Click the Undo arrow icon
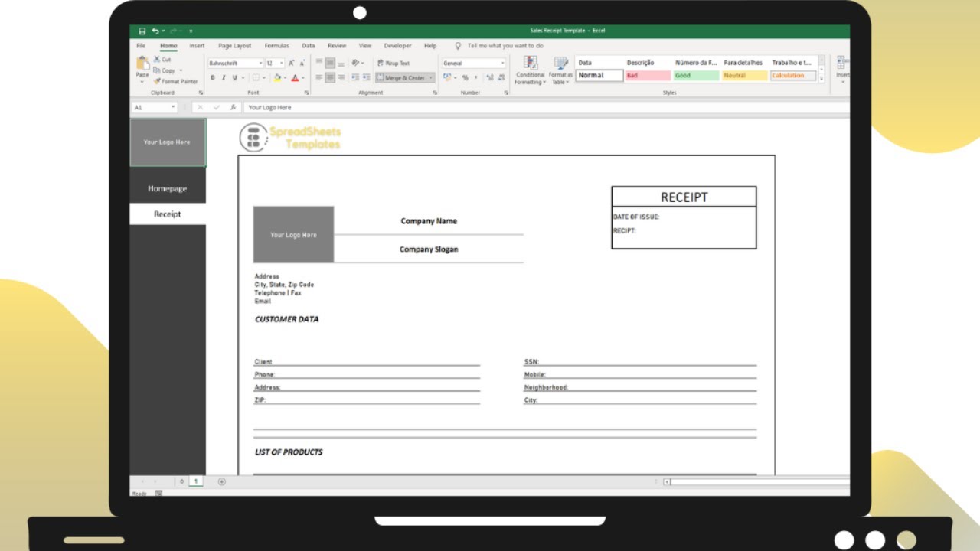Image resolution: width=980 pixels, height=551 pixels. click(x=155, y=31)
